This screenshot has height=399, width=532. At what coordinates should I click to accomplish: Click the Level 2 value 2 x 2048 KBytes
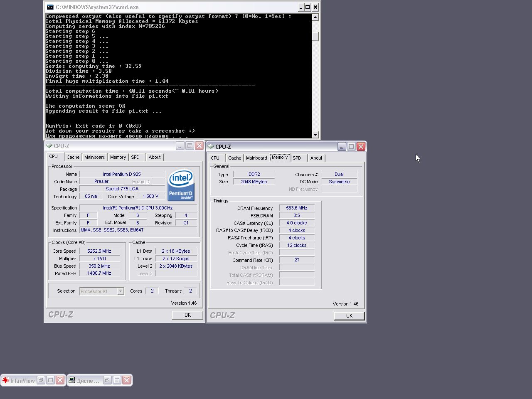176,266
